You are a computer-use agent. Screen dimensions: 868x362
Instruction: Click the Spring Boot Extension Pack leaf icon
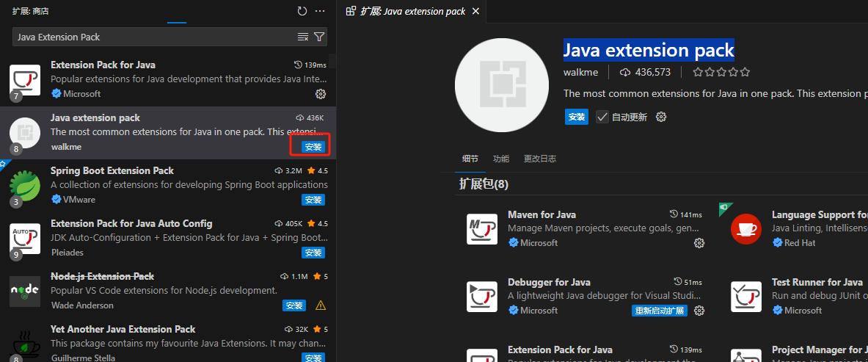tap(25, 186)
